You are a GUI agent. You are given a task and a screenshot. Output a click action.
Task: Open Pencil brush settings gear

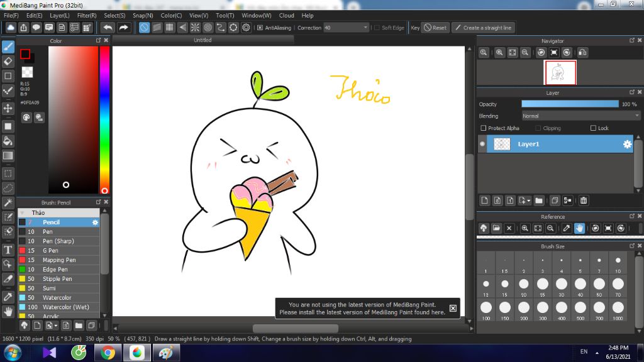(x=95, y=222)
